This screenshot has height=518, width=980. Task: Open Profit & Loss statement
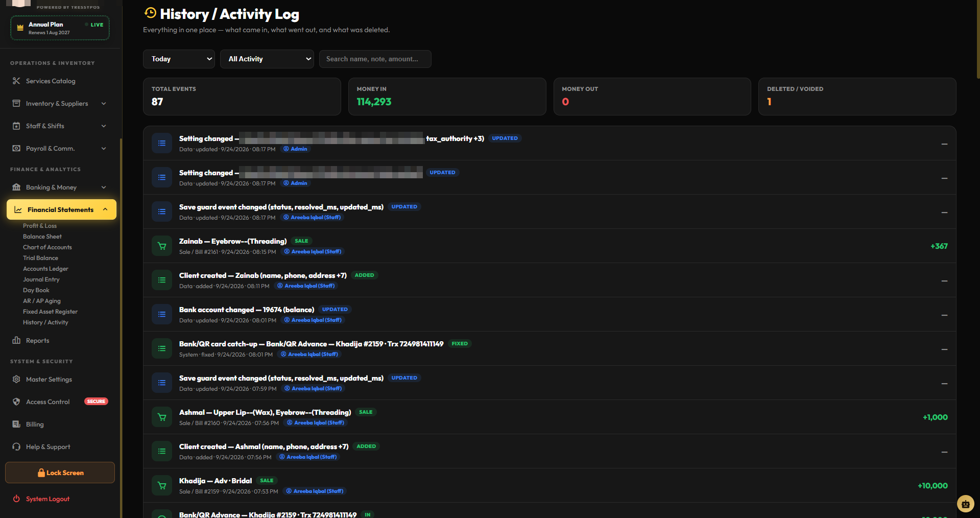[x=40, y=226]
